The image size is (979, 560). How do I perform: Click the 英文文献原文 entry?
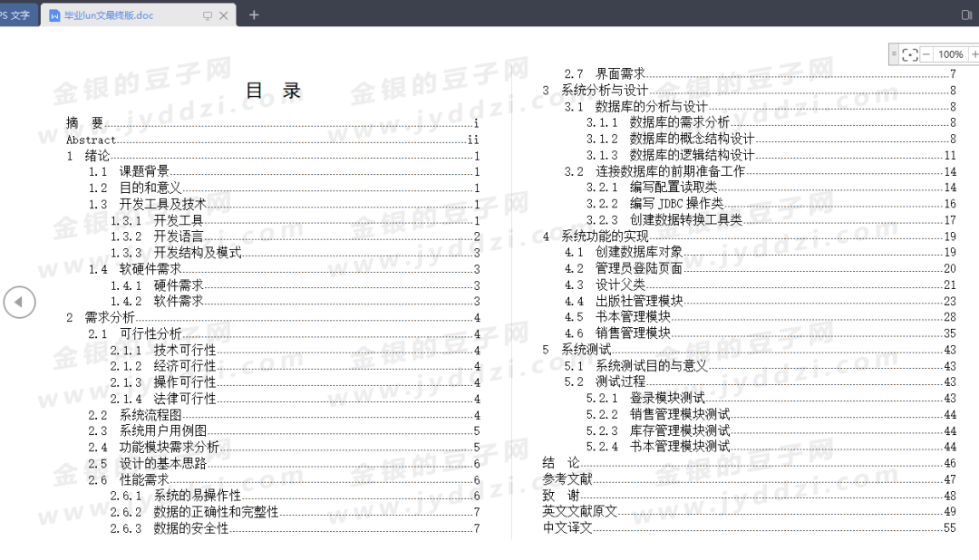pos(750,511)
